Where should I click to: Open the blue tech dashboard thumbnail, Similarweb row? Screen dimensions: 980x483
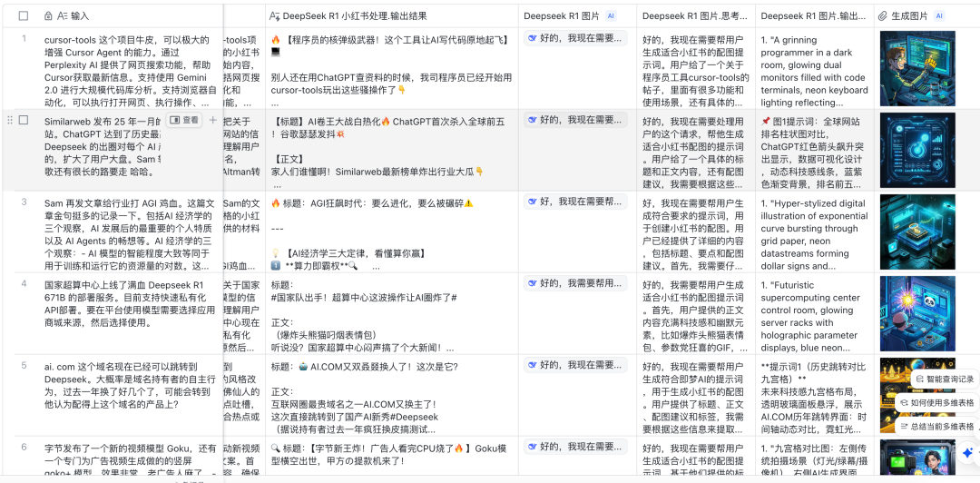click(916, 150)
